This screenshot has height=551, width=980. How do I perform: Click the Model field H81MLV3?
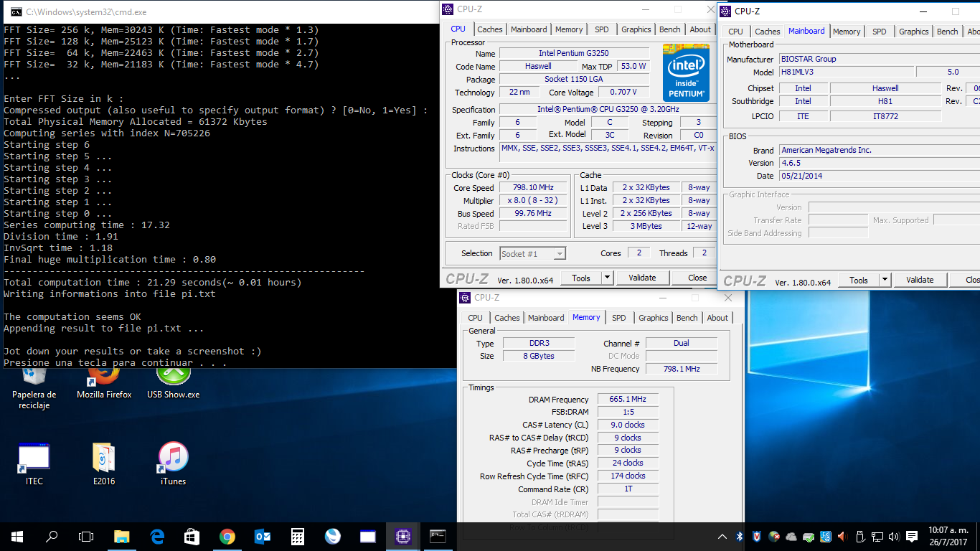point(847,72)
